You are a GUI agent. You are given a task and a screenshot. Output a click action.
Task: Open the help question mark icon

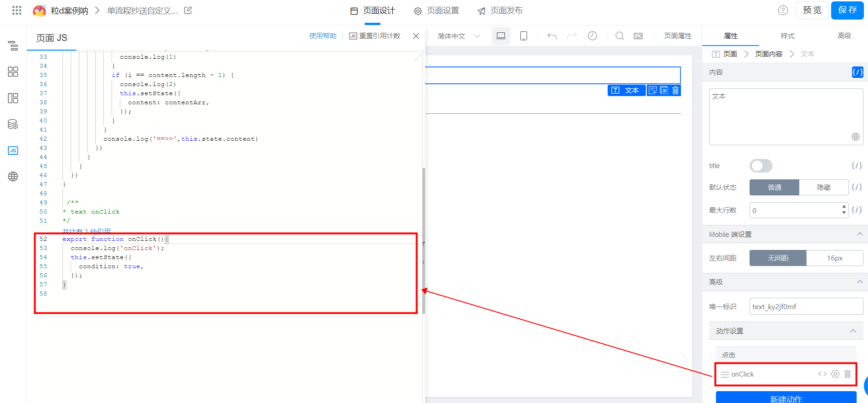click(783, 10)
